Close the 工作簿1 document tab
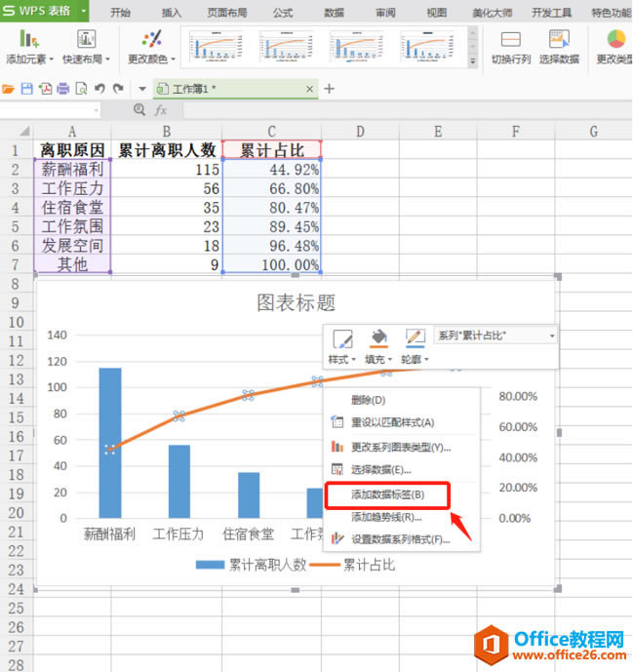This screenshot has width=633, height=672. point(309,89)
